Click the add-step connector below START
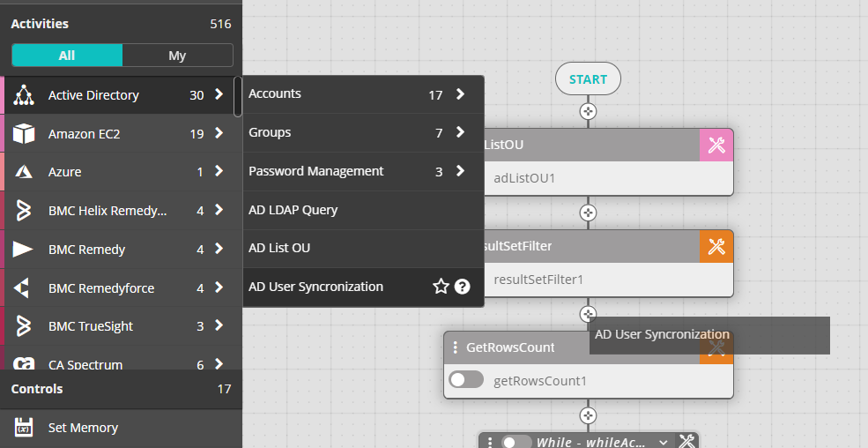 pos(588,111)
